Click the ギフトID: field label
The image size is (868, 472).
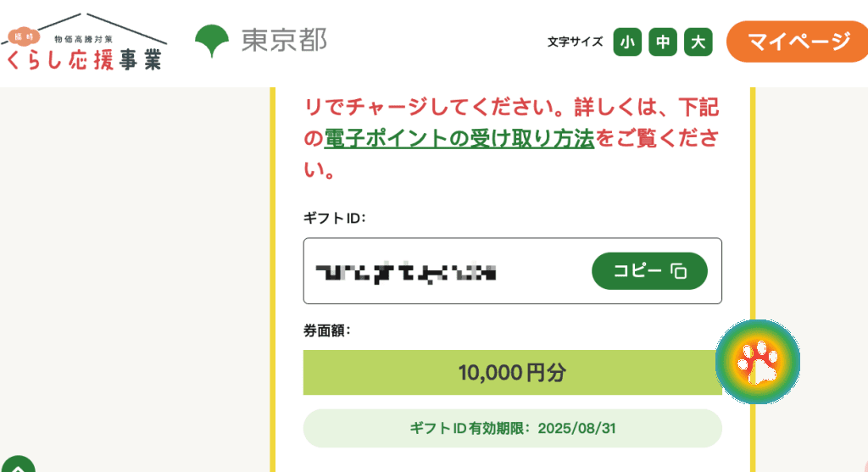334,219
